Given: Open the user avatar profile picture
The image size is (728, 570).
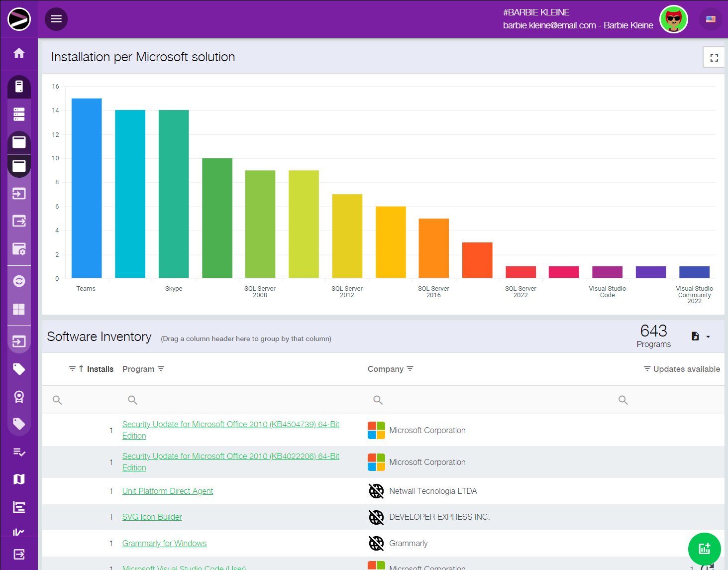Looking at the screenshot, I should (x=673, y=19).
